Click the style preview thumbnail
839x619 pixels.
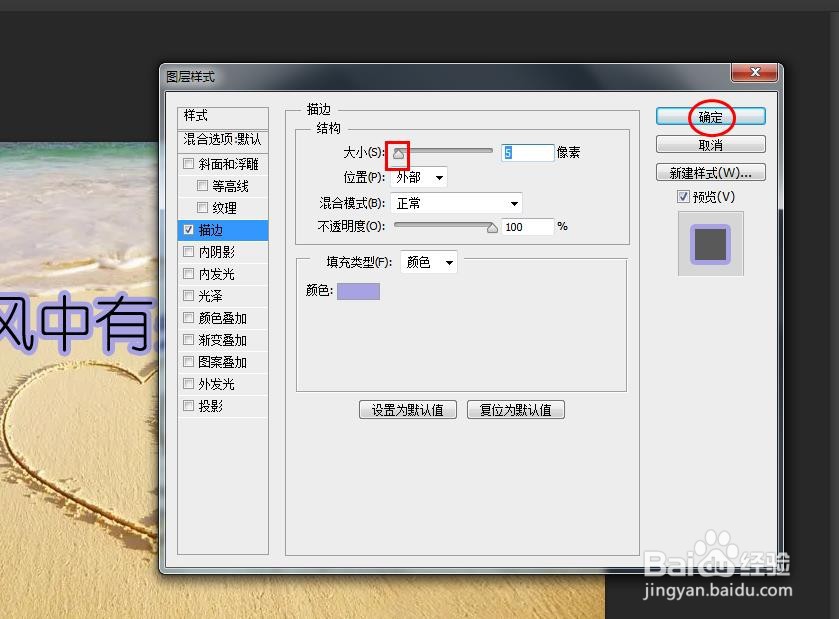click(x=711, y=244)
